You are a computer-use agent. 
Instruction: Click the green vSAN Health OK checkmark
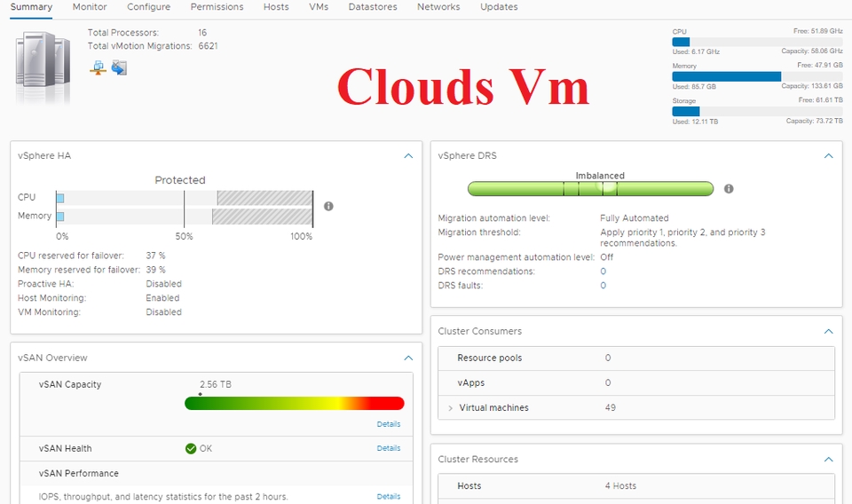(x=191, y=449)
